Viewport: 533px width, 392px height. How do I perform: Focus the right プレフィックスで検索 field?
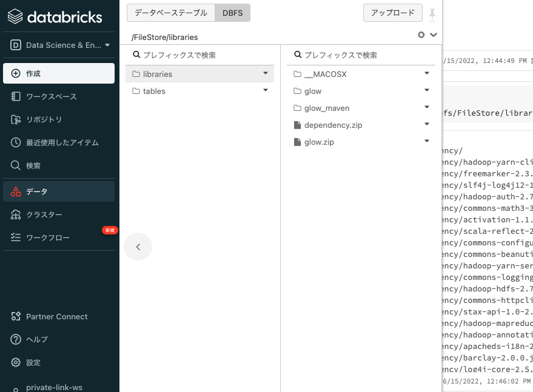pos(361,55)
